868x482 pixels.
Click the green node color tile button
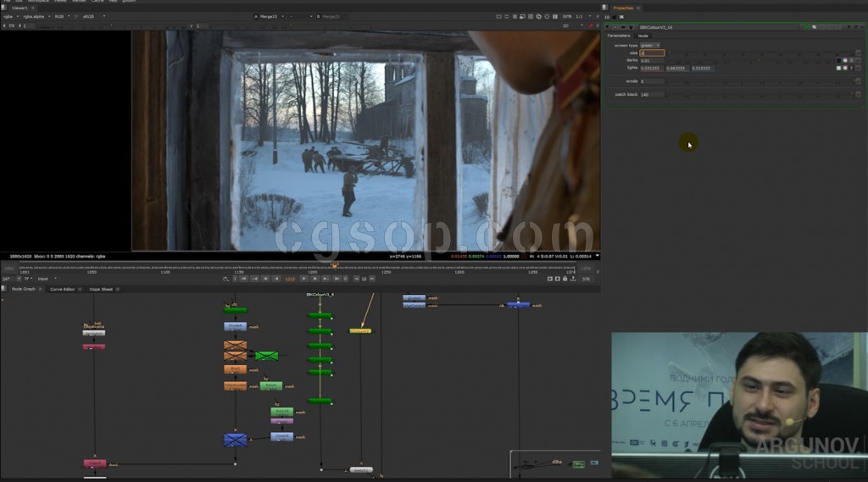click(x=806, y=27)
